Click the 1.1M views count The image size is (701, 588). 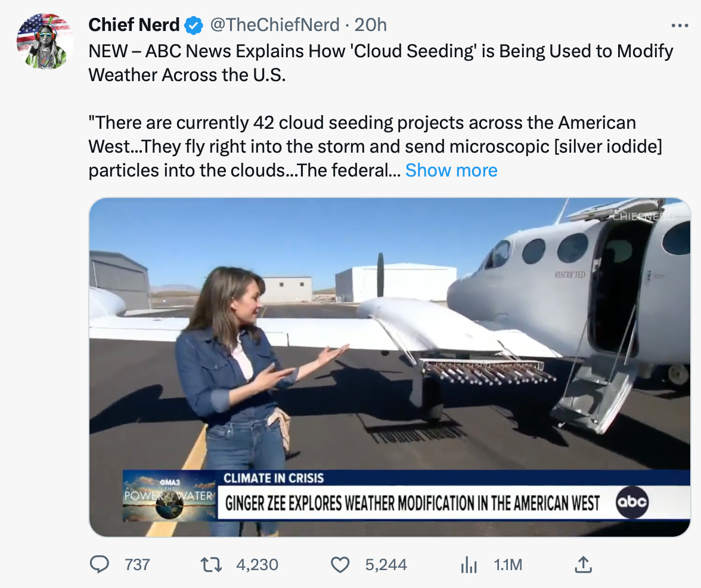[x=508, y=564]
